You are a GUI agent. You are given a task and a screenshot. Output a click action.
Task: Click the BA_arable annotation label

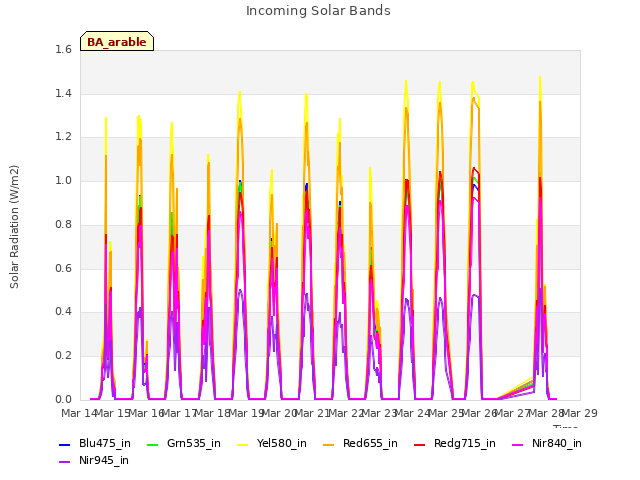tap(117, 42)
